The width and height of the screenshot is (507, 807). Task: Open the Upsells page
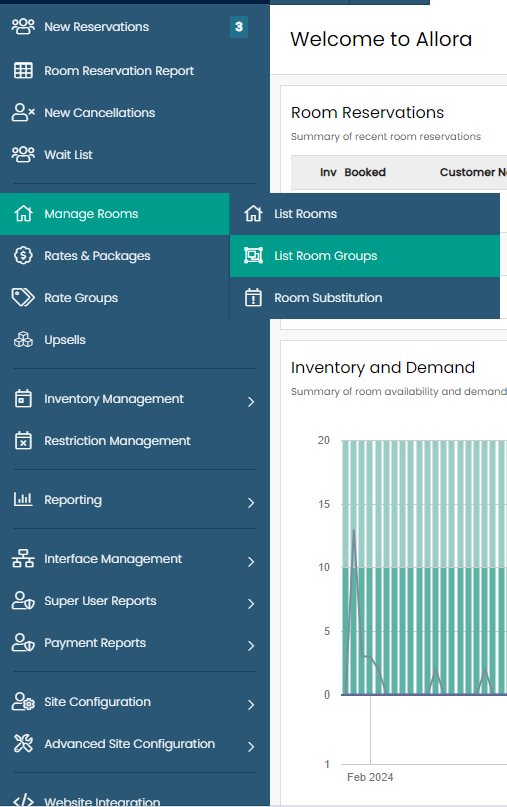(65, 340)
